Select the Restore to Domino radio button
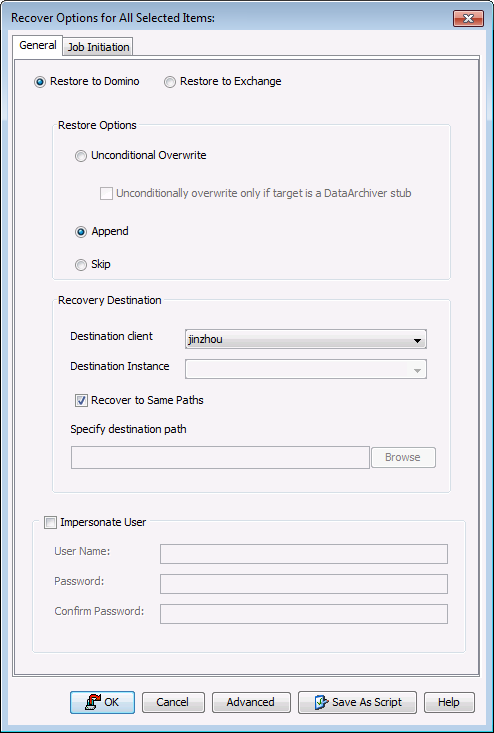This screenshot has height=733, width=494. [x=40, y=82]
